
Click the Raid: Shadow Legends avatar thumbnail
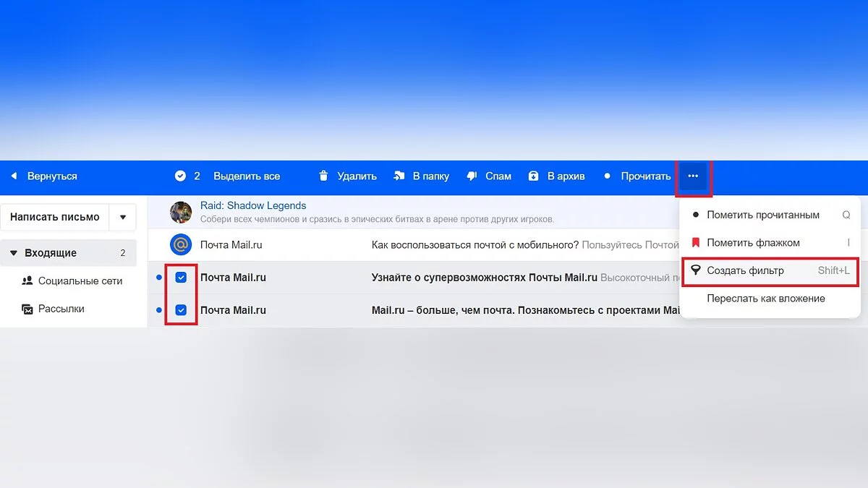tap(181, 213)
